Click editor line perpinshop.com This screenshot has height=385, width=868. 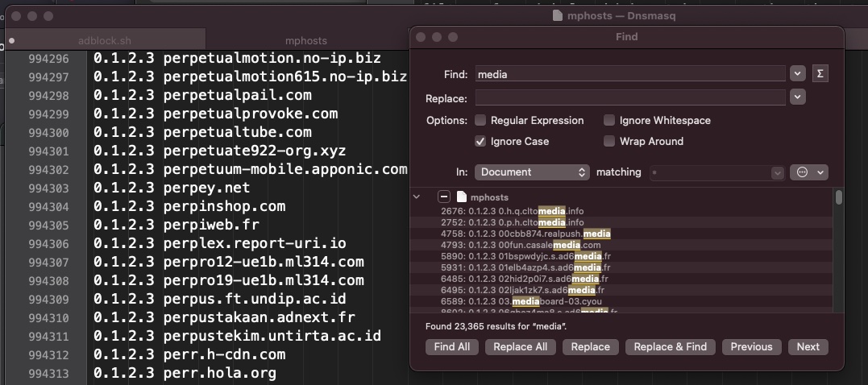pyautogui.click(x=189, y=206)
